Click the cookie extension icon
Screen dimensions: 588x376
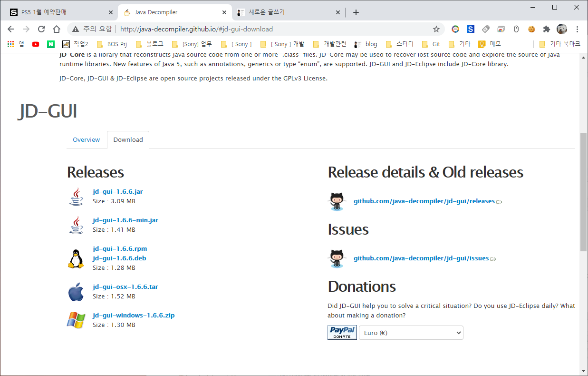531,29
